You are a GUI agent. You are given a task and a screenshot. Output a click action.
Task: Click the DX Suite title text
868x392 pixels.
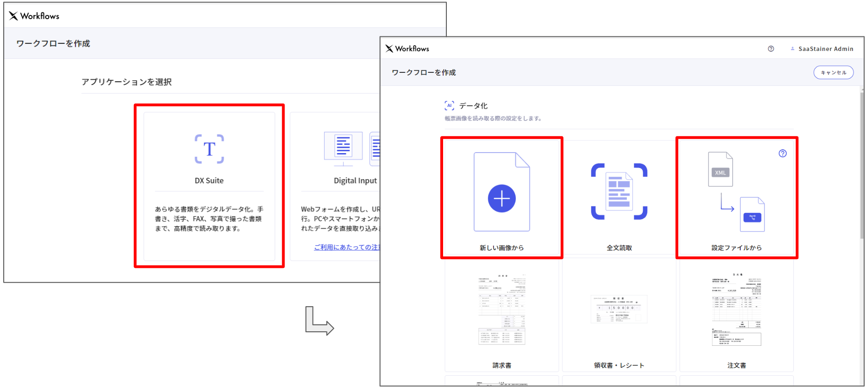(209, 181)
